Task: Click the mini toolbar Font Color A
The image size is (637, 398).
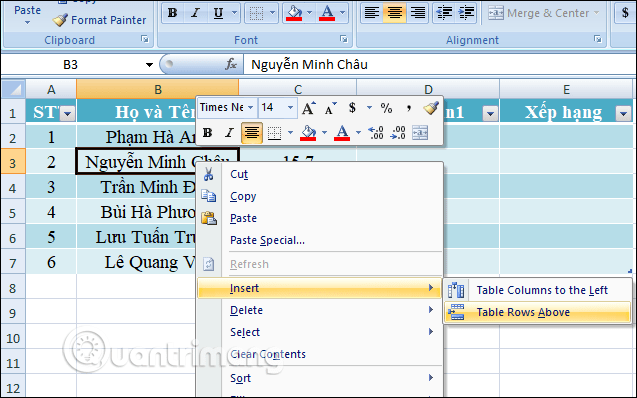Action: click(x=342, y=133)
